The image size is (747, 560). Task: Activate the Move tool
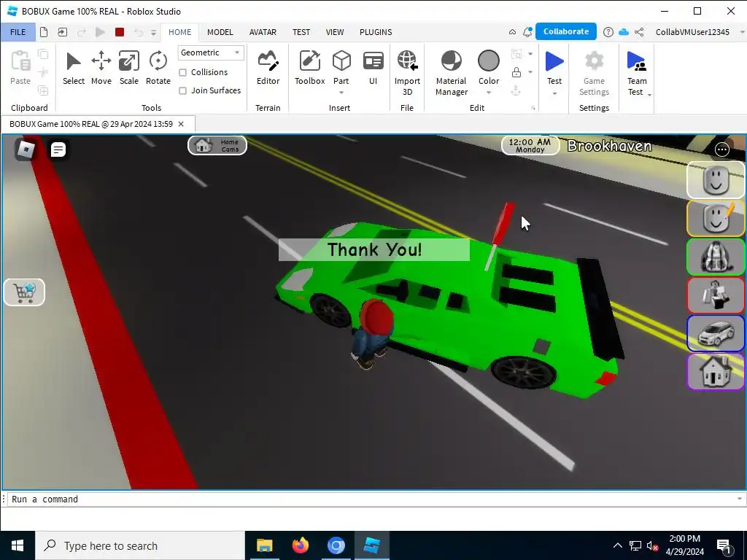tap(101, 68)
